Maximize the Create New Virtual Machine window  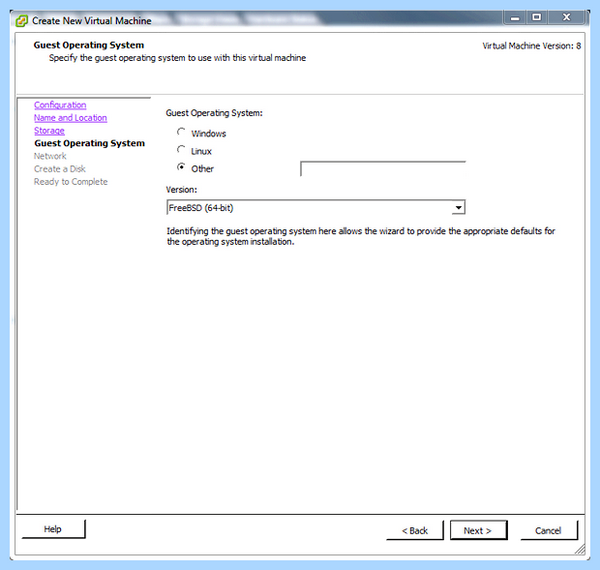tap(537, 18)
